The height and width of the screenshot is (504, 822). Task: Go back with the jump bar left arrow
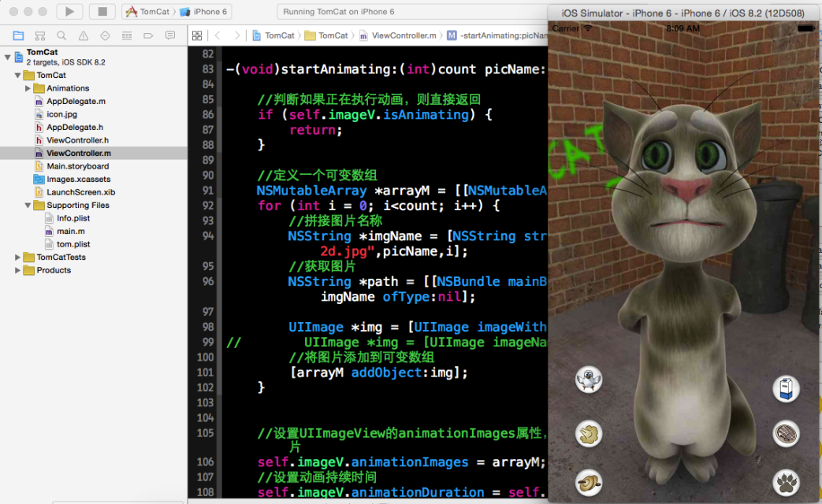click(x=217, y=35)
